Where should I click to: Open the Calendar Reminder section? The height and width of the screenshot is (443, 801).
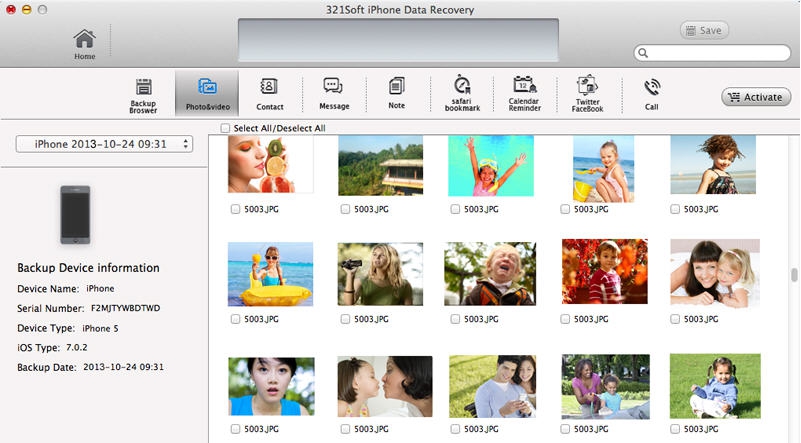click(x=525, y=93)
